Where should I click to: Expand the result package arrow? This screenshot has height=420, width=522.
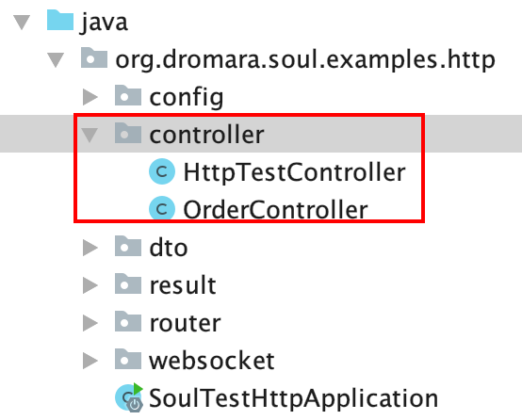coord(90,285)
